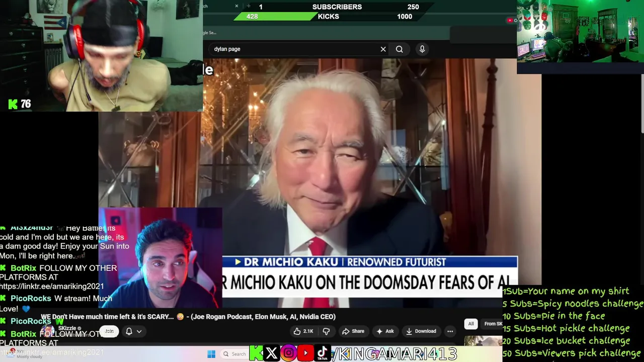Select the 'All' filter chip

coord(471,324)
